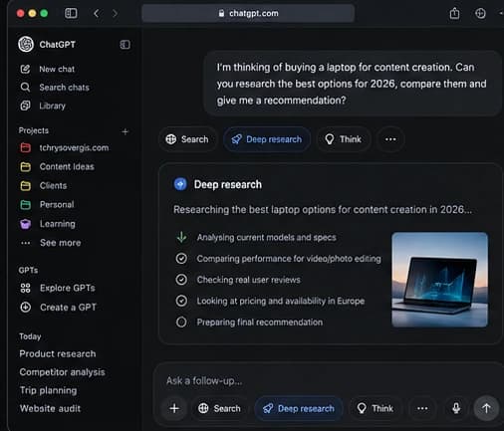Open the Website audit chat

click(x=50, y=409)
